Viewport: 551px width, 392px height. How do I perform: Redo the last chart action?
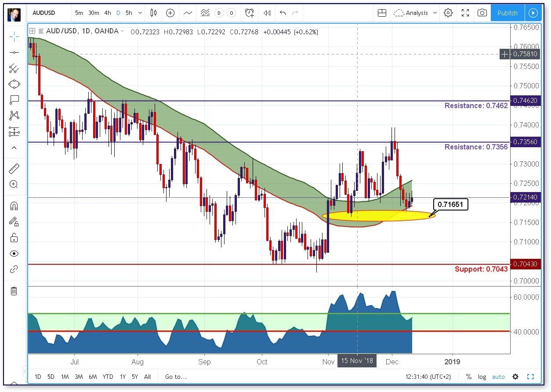295,13
